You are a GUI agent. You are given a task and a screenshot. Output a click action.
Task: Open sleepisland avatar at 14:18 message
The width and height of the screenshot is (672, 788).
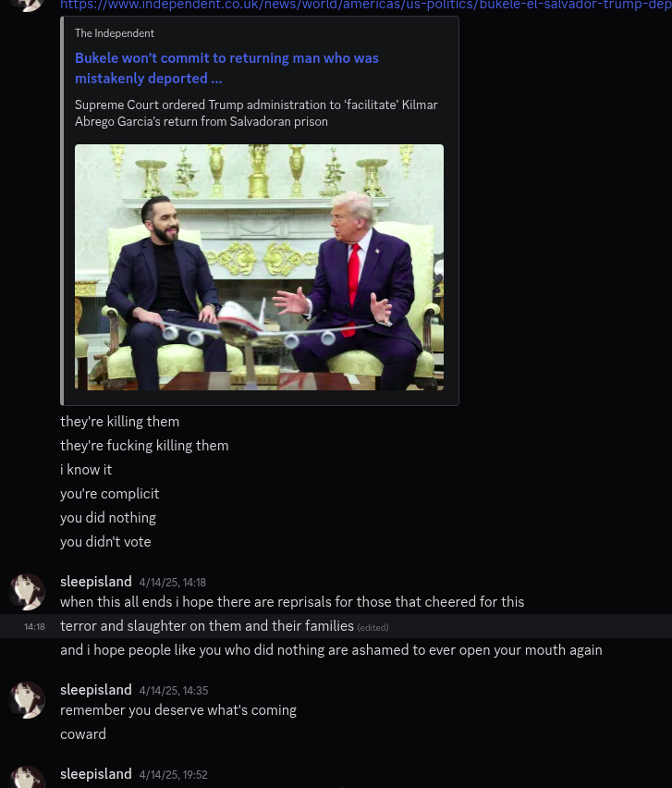27,592
